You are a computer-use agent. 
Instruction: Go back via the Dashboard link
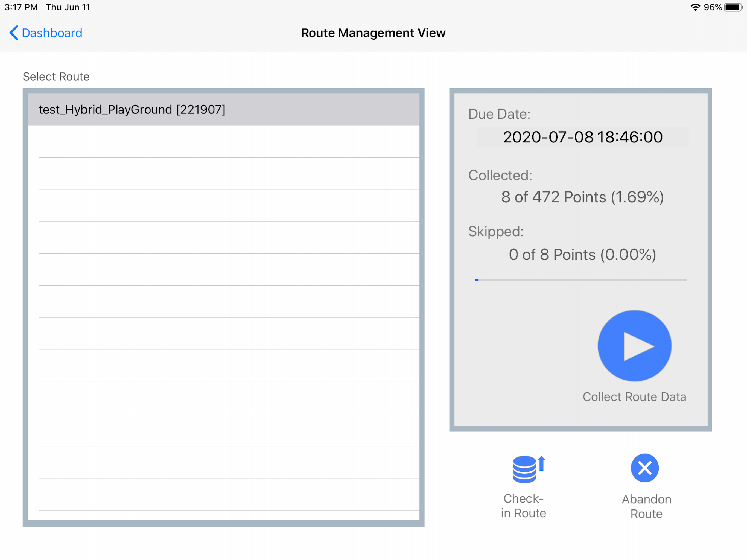coord(52,33)
